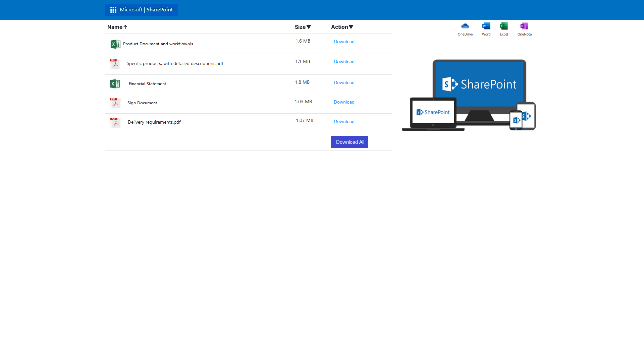Screen dimensions: 644x362
Task: Download the Sign Document file
Action: (344, 102)
